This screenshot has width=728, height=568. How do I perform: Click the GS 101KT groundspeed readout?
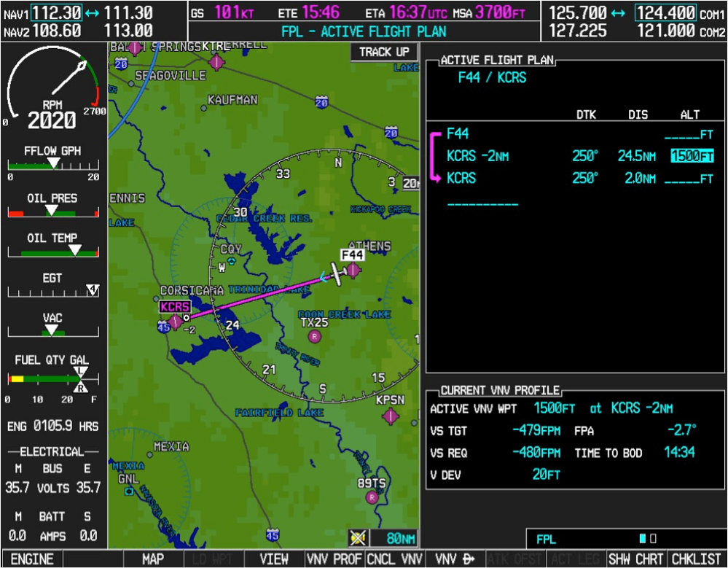[x=223, y=13]
